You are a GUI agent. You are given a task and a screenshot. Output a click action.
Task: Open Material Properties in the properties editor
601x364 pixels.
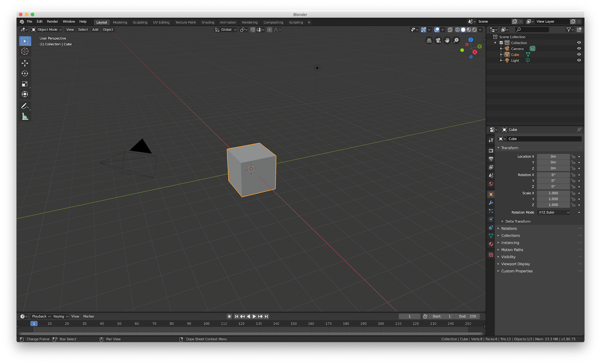click(x=491, y=244)
